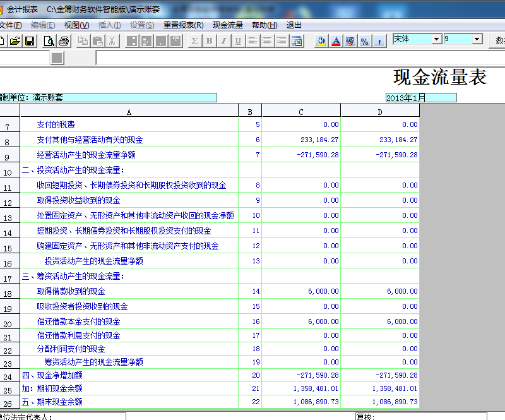The image size is (505, 420).
Task: Save the report with floppy disk icon
Action: [x=29, y=41]
